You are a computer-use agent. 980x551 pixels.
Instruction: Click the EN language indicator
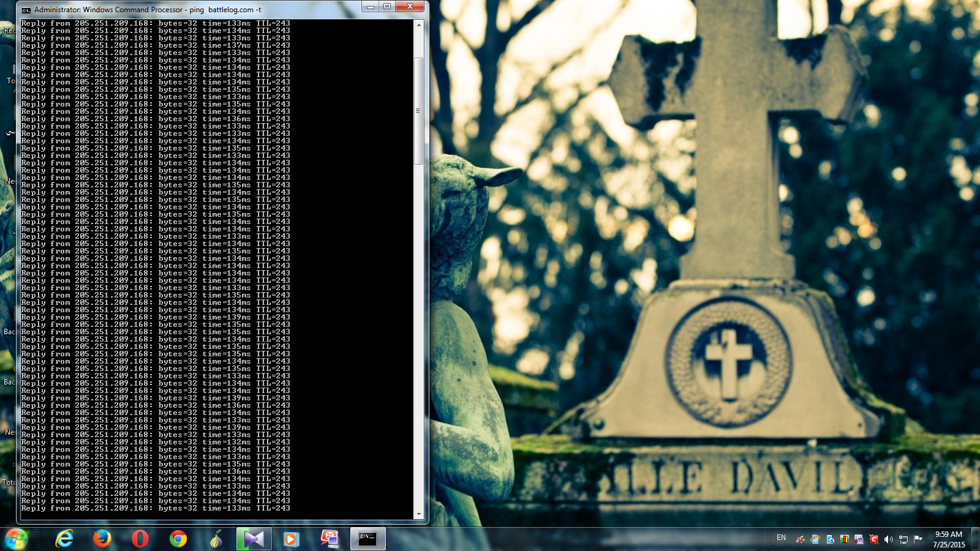tap(781, 538)
